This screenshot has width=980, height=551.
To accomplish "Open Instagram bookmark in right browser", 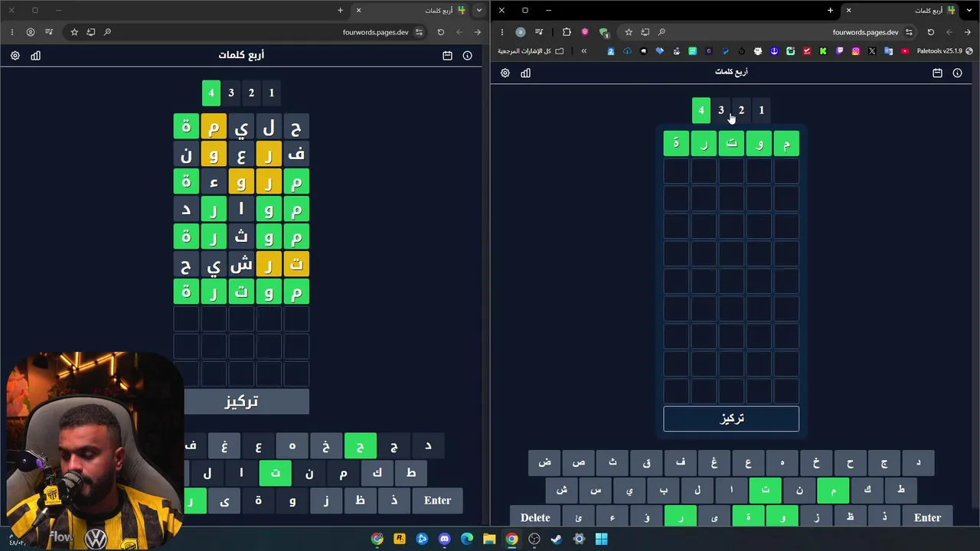I will pyautogui.click(x=855, y=51).
